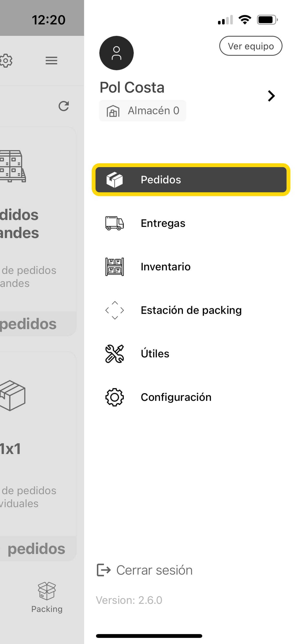Select the Entregas menu item
This screenshot has width=298, height=644.
click(163, 223)
